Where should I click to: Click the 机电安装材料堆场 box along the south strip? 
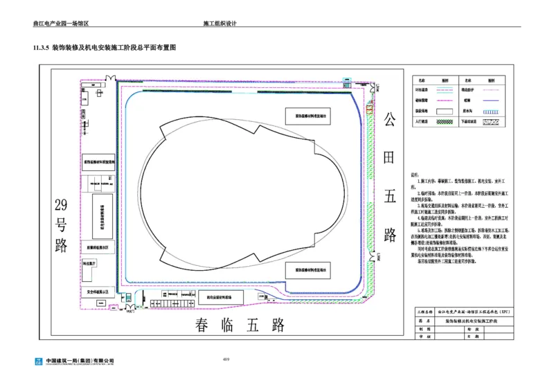(221, 297)
